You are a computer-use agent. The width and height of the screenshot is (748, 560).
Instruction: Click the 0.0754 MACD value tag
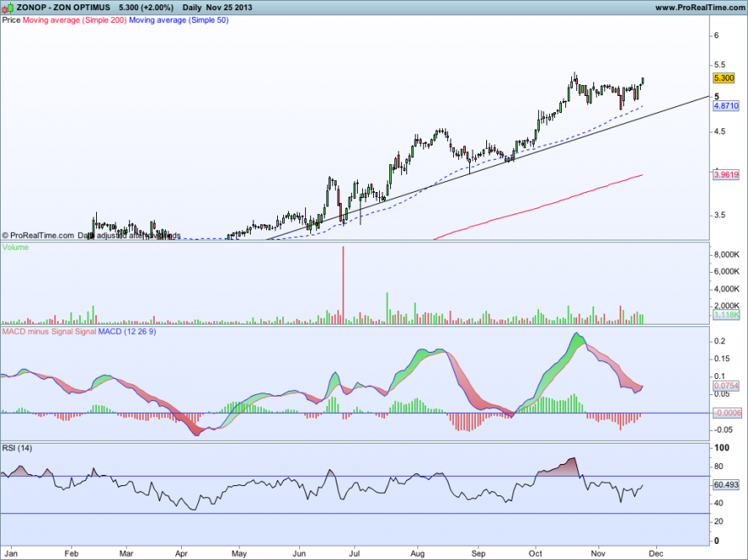[x=726, y=386]
